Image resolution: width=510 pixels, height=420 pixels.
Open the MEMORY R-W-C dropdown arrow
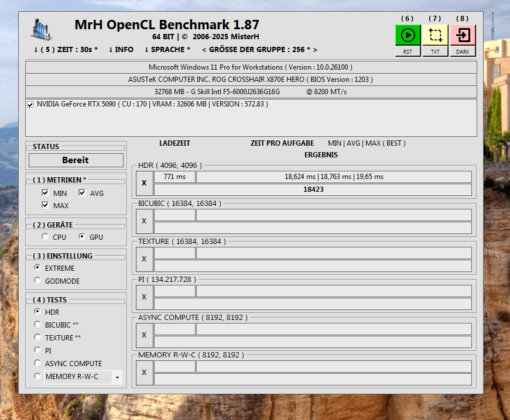click(117, 377)
